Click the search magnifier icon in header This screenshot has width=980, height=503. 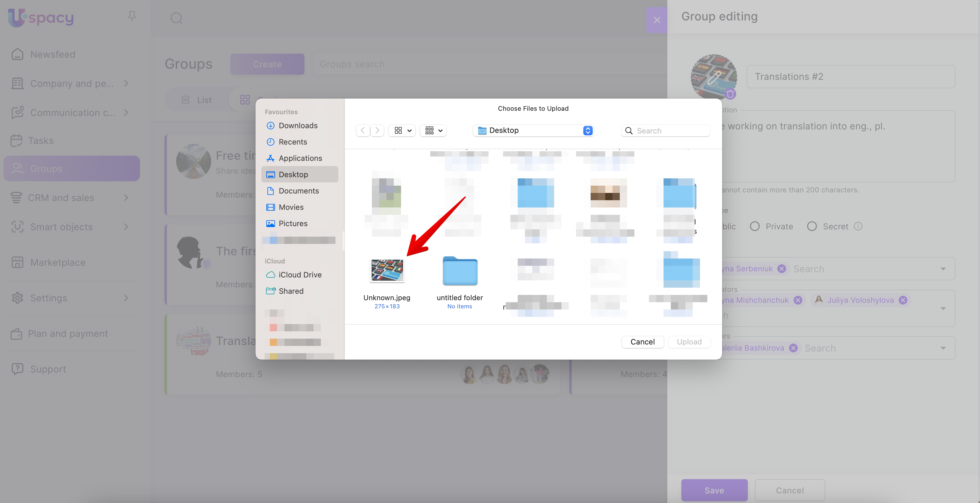click(176, 18)
